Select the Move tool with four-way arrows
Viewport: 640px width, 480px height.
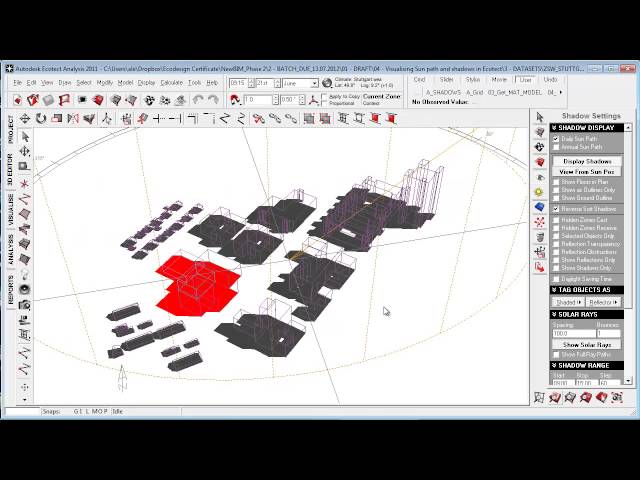pos(25,119)
